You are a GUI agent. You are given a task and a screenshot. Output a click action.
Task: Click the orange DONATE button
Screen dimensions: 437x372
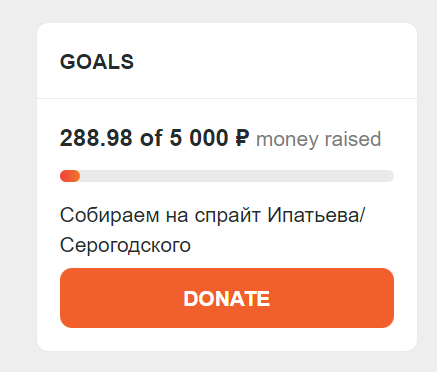point(227,298)
